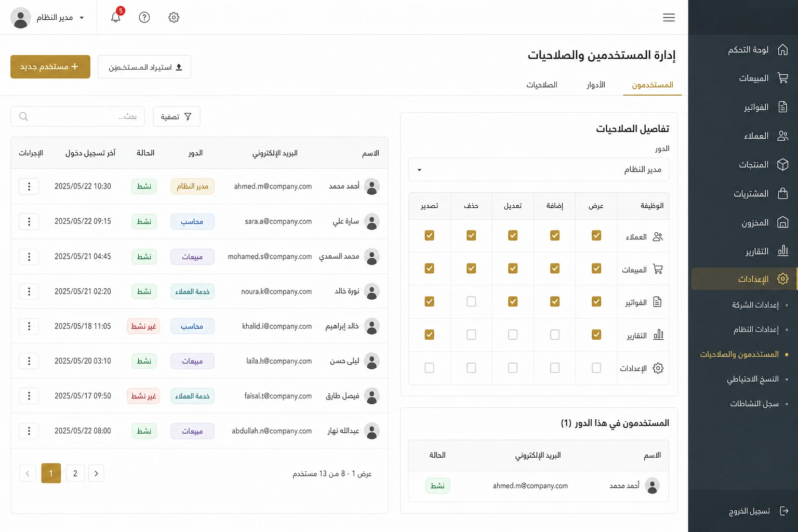
Task: Go to page 2
Action: (x=75, y=473)
